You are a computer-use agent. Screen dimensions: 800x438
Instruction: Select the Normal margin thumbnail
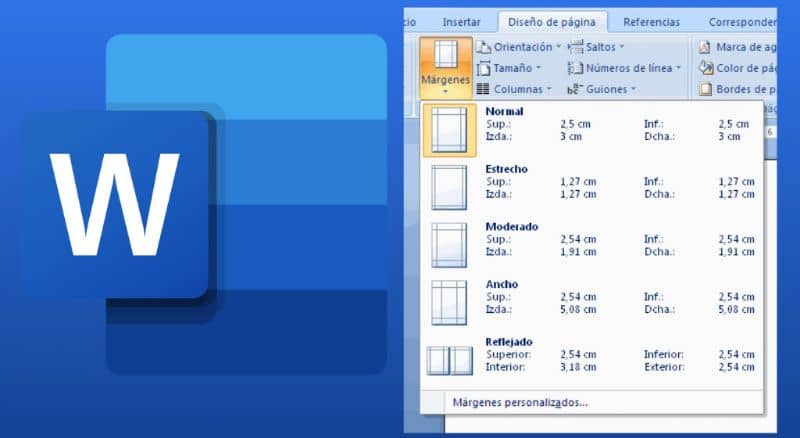tap(449, 130)
